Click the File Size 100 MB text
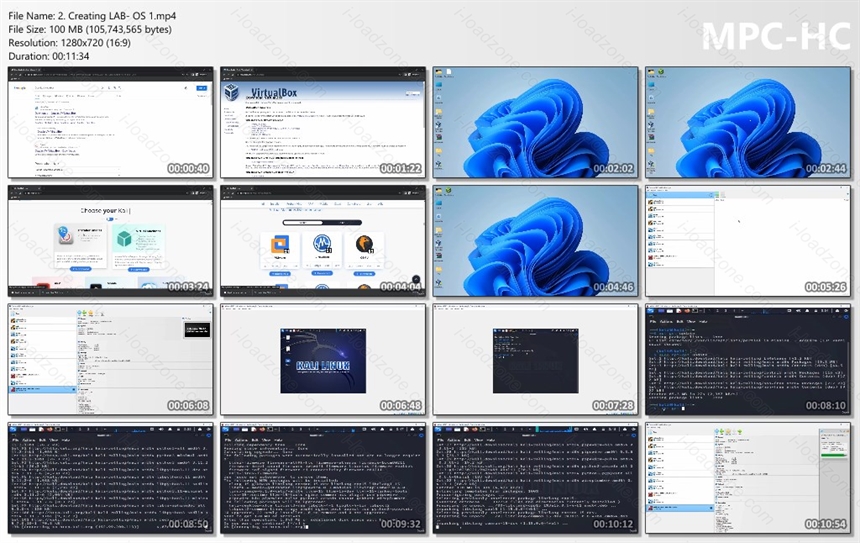 pyautogui.click(x=90, y=30)
